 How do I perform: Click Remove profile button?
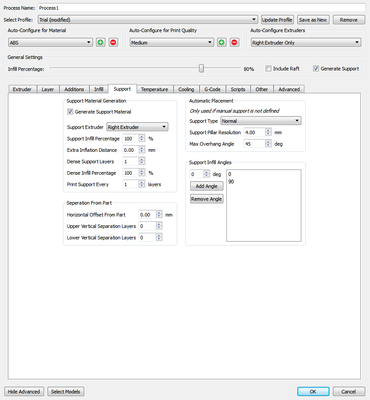point(349,20)
